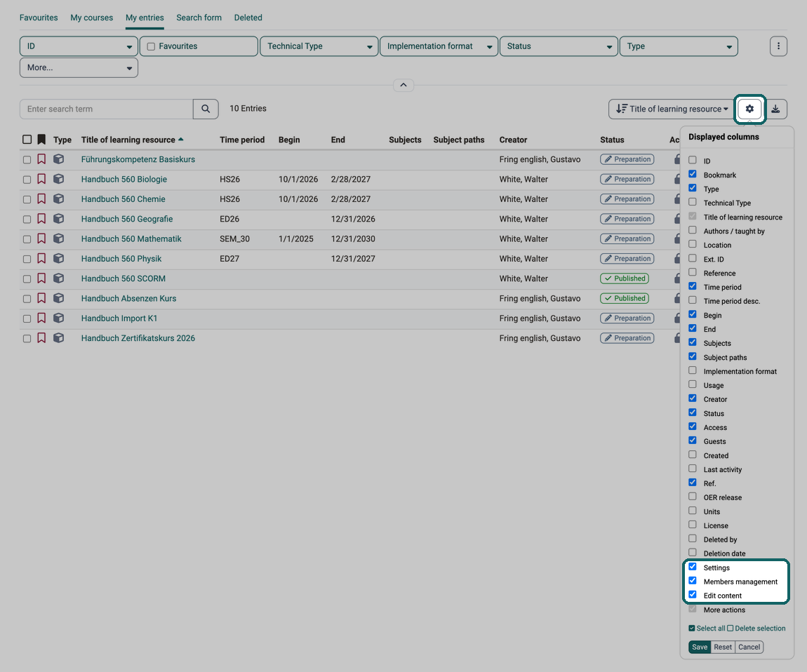Select all rows via header checkbox
807x672 pixels.
pyautogui.click(x=27, y=140)
